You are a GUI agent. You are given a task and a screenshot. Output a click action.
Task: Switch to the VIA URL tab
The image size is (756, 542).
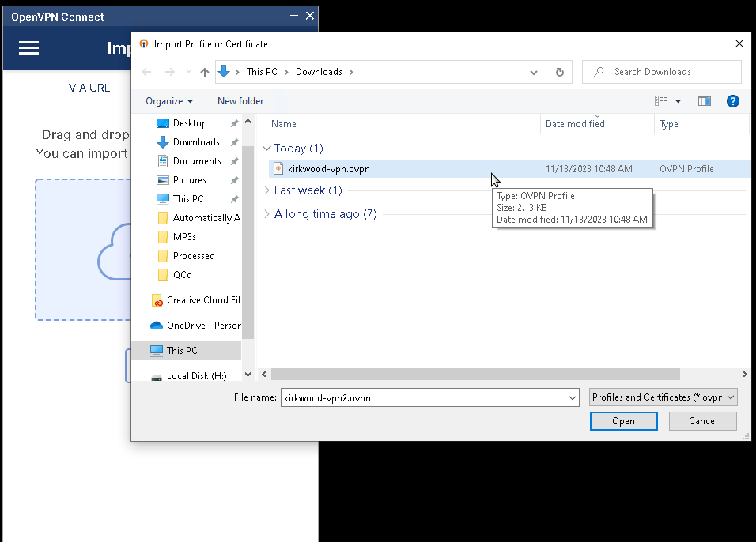(x=89, y=88)
